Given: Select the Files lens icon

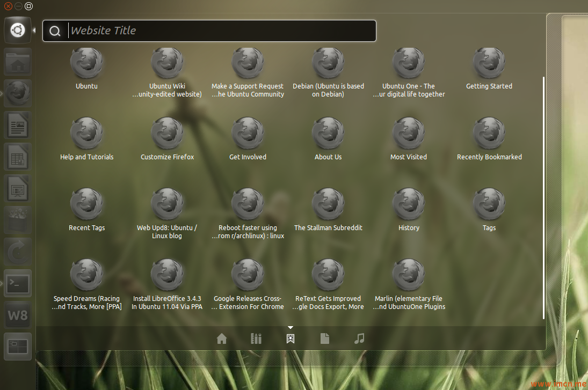Looking at the screenshot, I should pos(324,339).
